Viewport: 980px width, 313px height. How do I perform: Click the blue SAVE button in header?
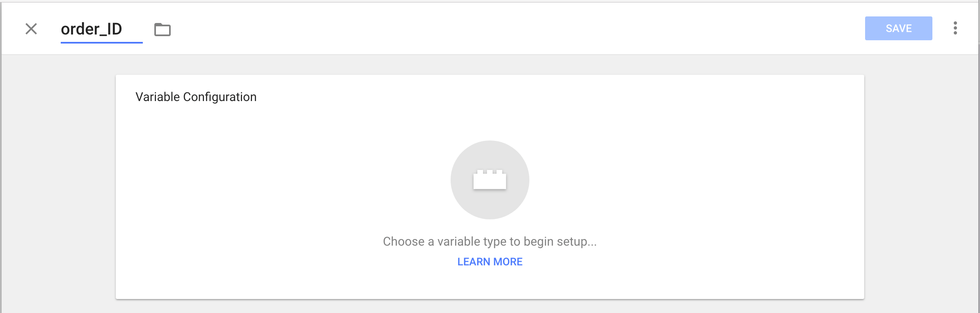click(x=898, y=28)
